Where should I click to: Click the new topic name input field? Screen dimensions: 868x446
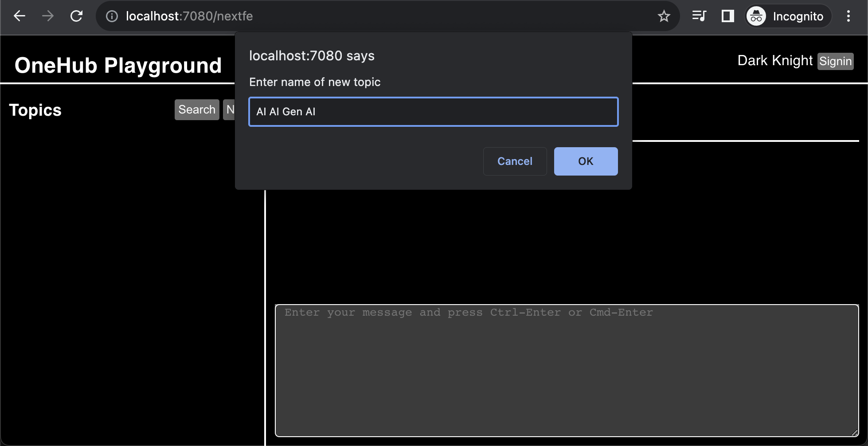point(433,112)
